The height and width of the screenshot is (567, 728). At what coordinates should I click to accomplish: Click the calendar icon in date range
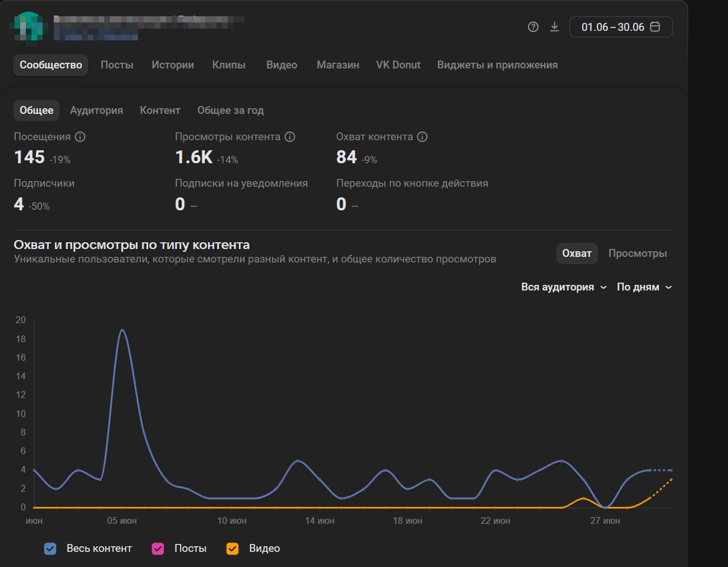pos(655,27)
